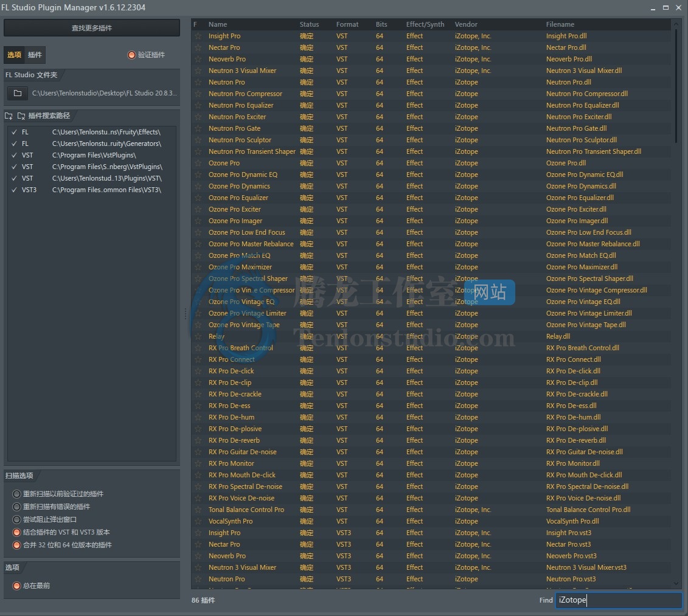This screenshot has width=688, height=616.
Task: Enable 尝试阻止弹出窗口 option
Action: click(x=16, y=519)
